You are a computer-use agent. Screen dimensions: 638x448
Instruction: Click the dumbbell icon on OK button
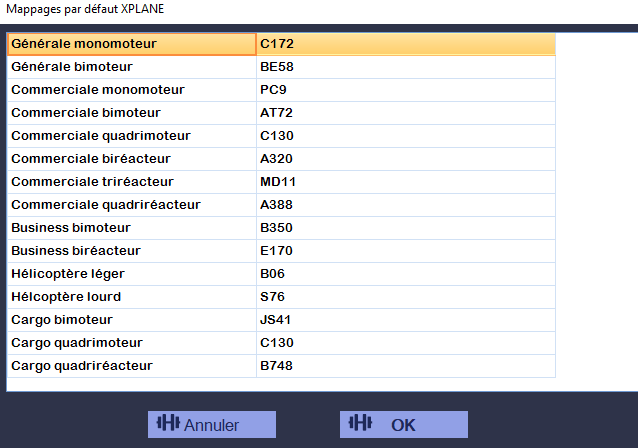click(x=360, y=423)
